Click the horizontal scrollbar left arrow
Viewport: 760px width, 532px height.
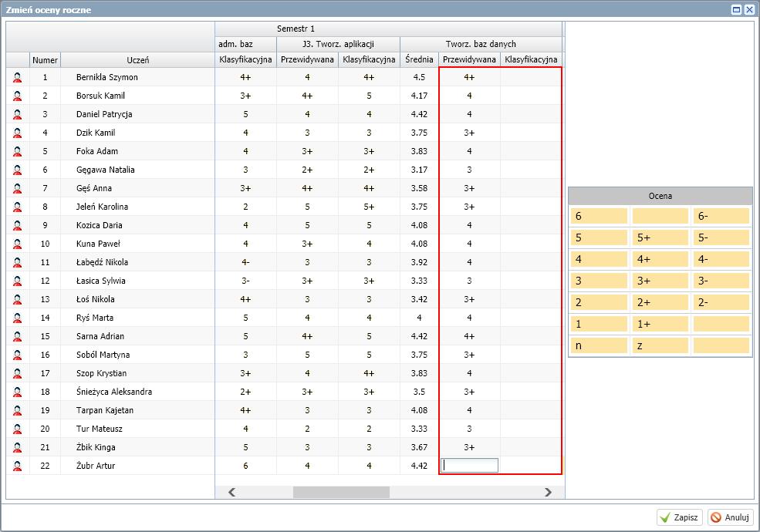pyautogui.click(x=231, y=492)
